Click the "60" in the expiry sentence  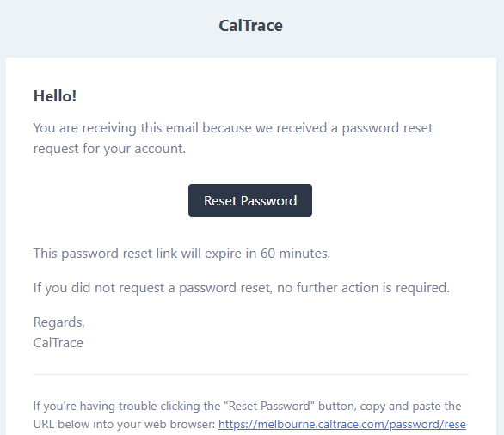[267, 253]
